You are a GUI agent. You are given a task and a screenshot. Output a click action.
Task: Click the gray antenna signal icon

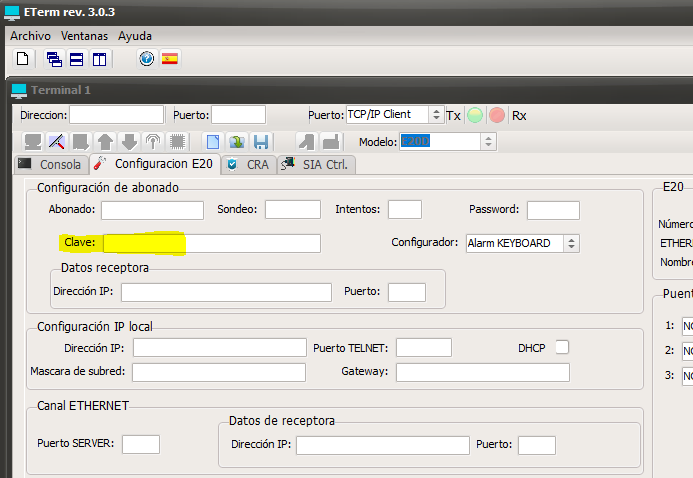coord(153,142)
